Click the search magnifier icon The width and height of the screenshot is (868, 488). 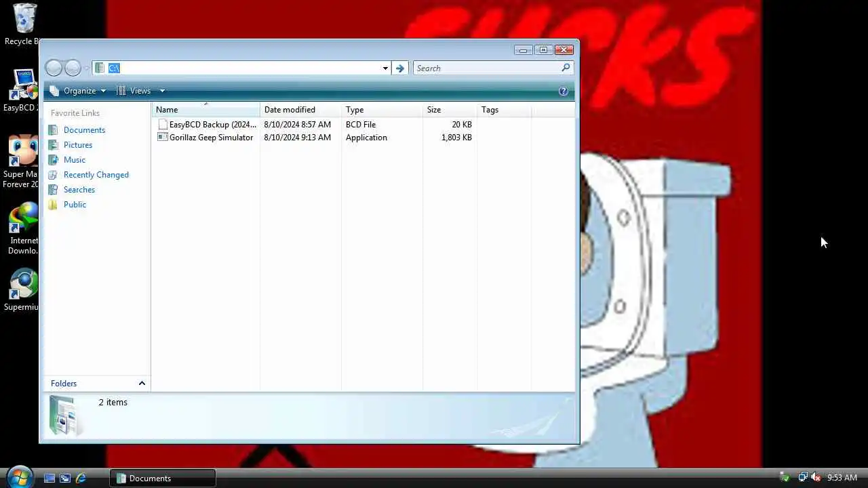[x=566, y=68]
